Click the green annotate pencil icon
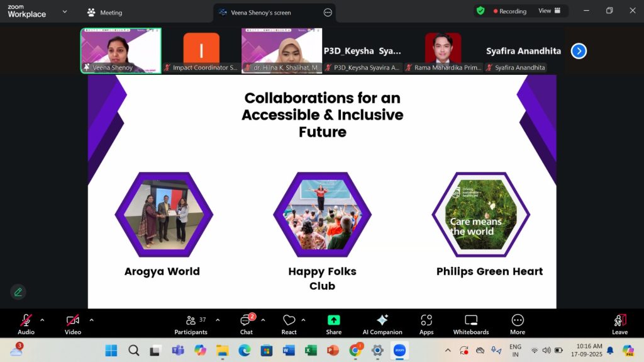The width and height of the screenshot is (644, 362). coord(18,291)
